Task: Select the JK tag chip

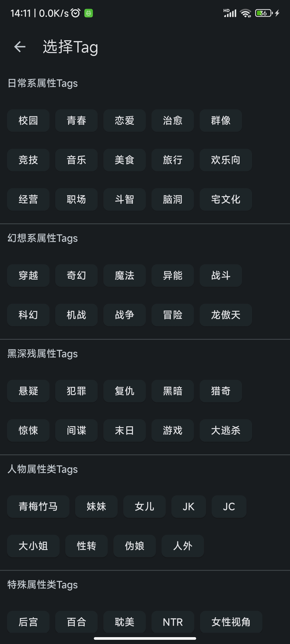Action: (188, 507)
